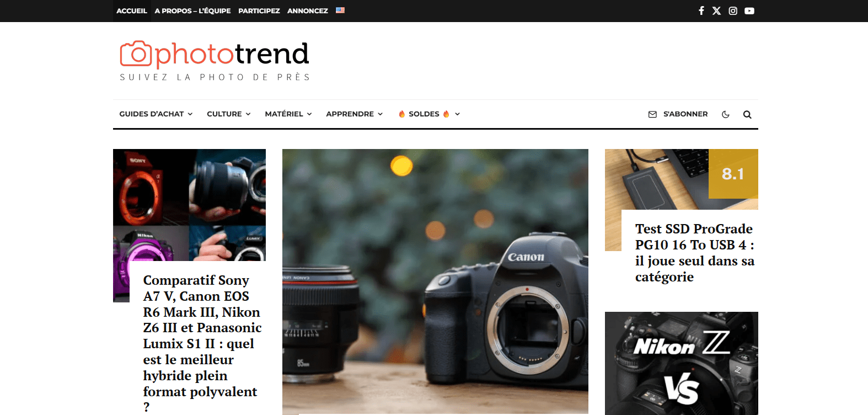Viewport: 868px width, 415px height.
Task: Open the X (Twitter) profile icon
Action: pyautogui.click(x=716, y=10)
